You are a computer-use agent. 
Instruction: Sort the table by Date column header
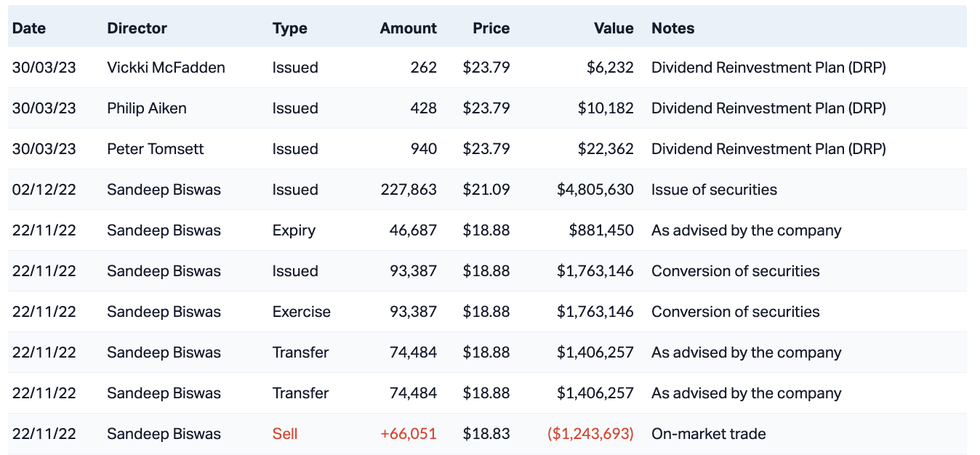coord(29,28)
